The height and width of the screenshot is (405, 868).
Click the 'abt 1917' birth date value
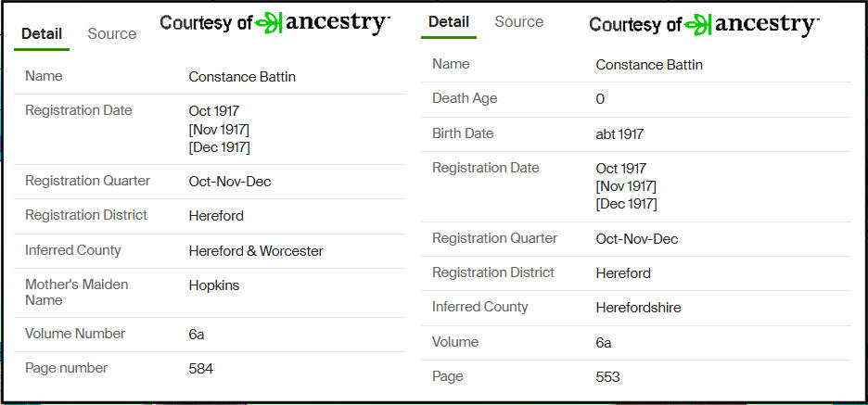[619, 134]
